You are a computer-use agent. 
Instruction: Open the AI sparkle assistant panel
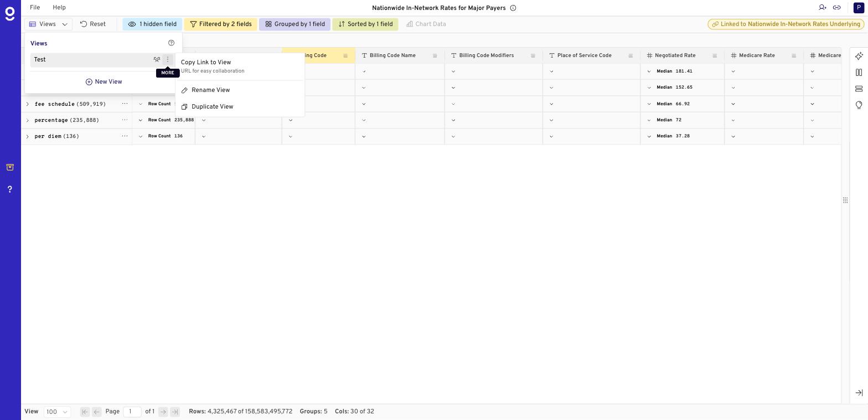click(859, 56)
